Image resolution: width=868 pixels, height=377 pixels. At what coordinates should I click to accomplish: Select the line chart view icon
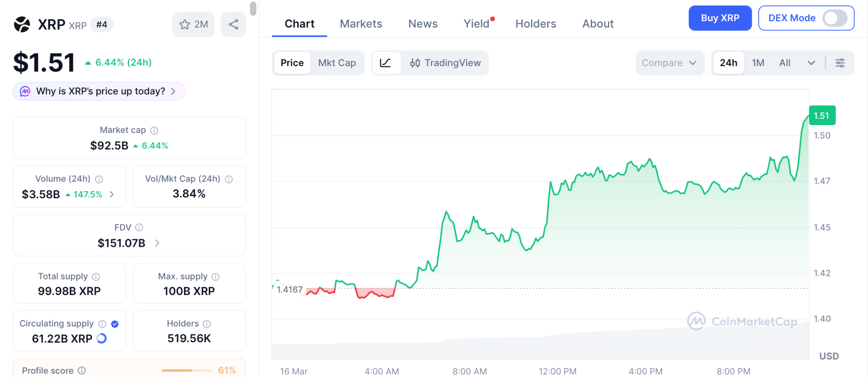tap(386, 63)
